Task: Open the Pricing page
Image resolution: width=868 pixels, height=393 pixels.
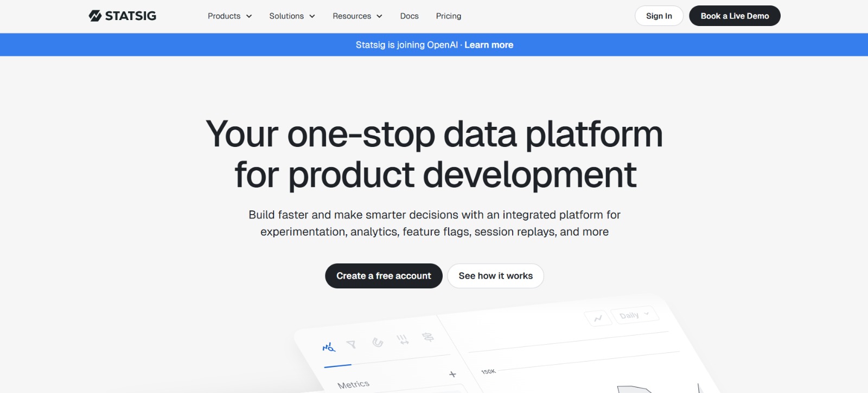Action: coord(449,16)
